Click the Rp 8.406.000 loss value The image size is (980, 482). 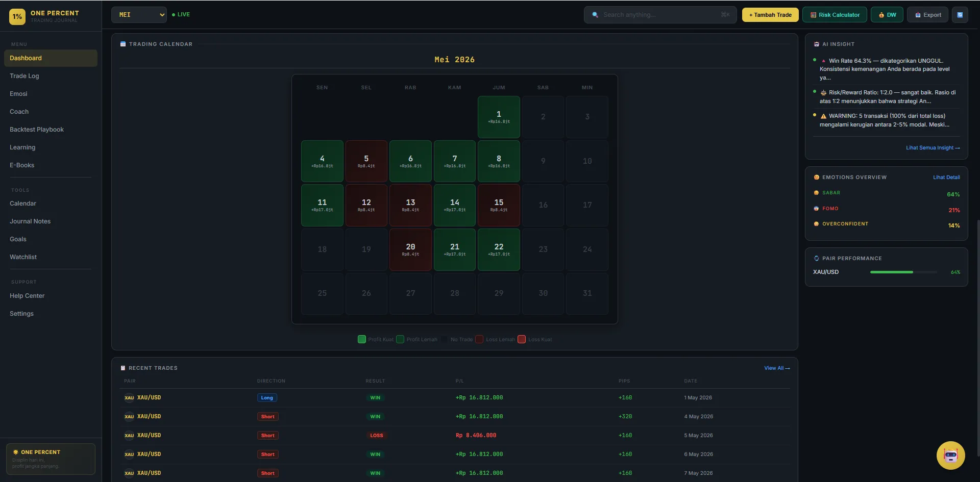(476, 436)
